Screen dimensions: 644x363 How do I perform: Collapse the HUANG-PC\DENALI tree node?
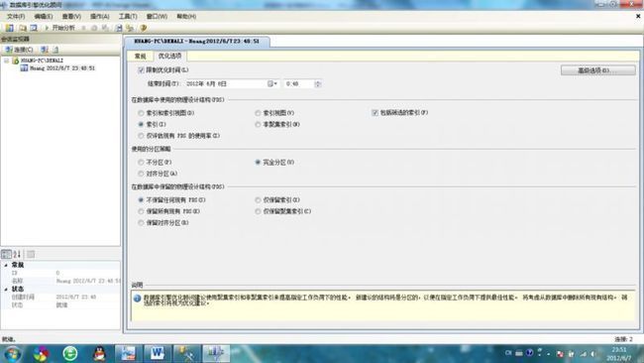tap(6, 60)
